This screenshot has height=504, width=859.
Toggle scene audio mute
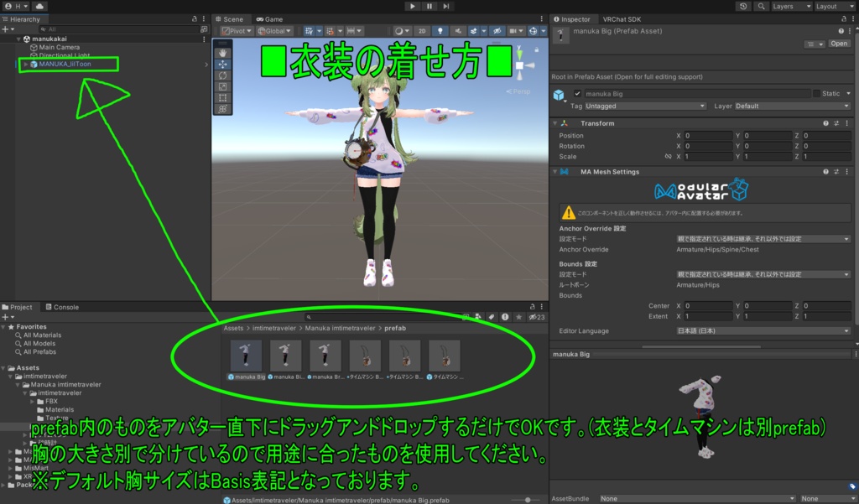457,31
